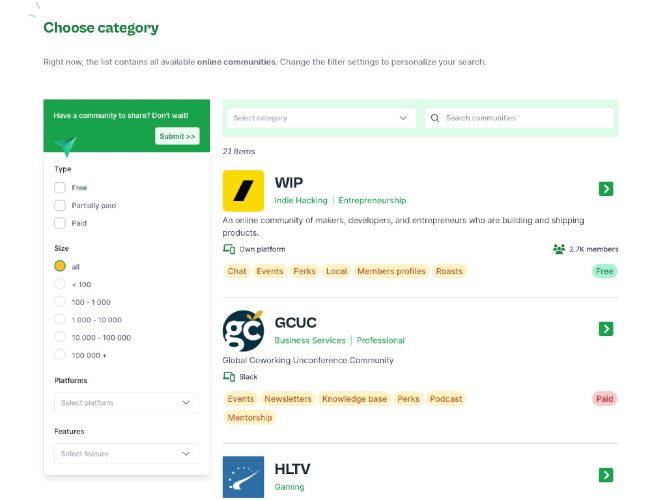
Task: Select the 100 - 1 000 size option
Action: click(60, 302)
